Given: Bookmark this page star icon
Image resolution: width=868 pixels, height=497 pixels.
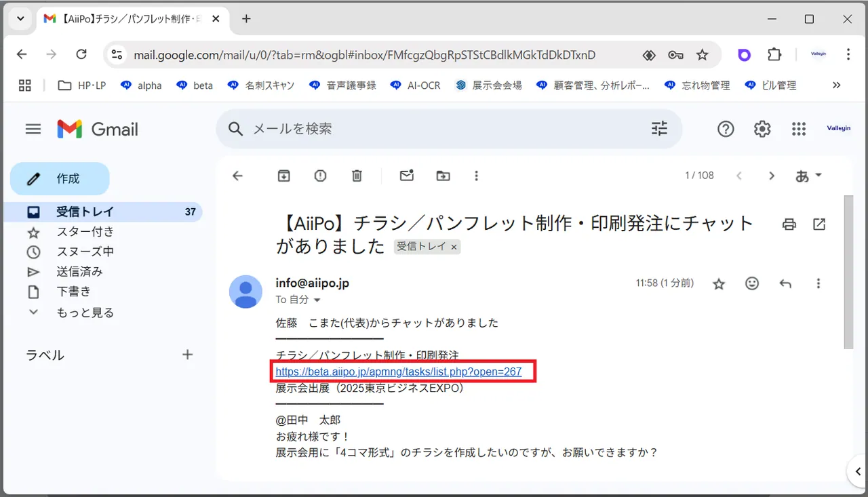Looking at the screenshot, I should [x=703, y=55].
